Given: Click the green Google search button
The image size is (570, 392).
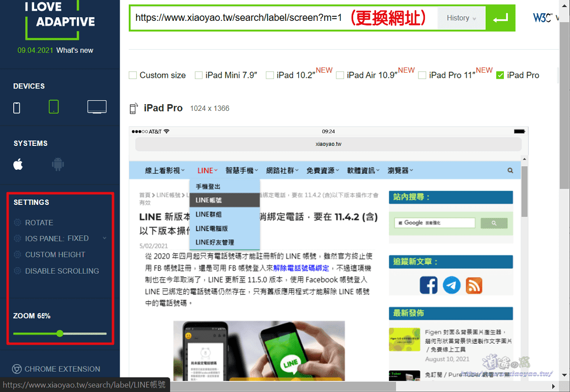Looking at the screenshot, I should [x=494, y=223].
